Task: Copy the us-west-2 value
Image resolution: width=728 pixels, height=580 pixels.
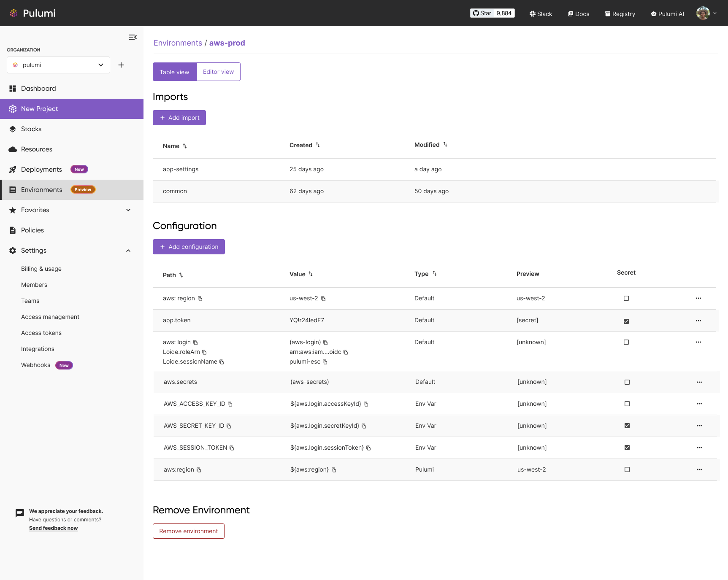Action: (323, 299)
